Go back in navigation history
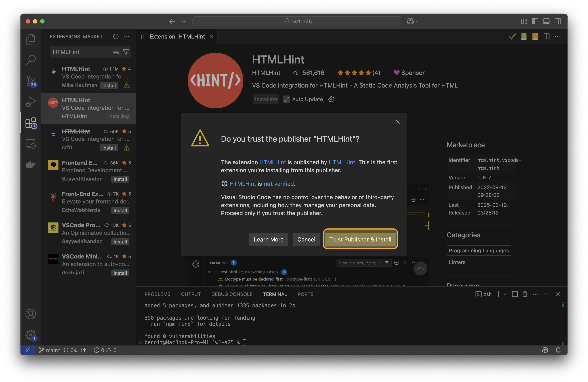This screenshot has width=588, height=382. (172, 22)
